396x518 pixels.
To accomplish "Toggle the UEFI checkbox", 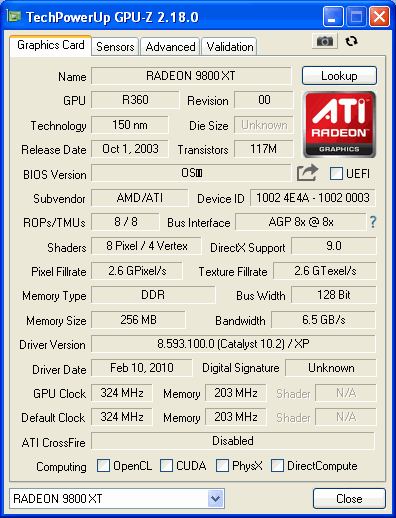I will click(336, 174).
